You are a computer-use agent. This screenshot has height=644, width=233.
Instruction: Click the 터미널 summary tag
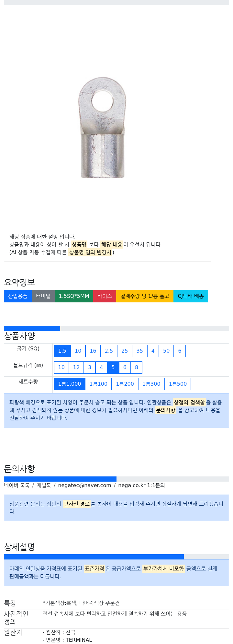pyautogui.click(x=43, y=296)
